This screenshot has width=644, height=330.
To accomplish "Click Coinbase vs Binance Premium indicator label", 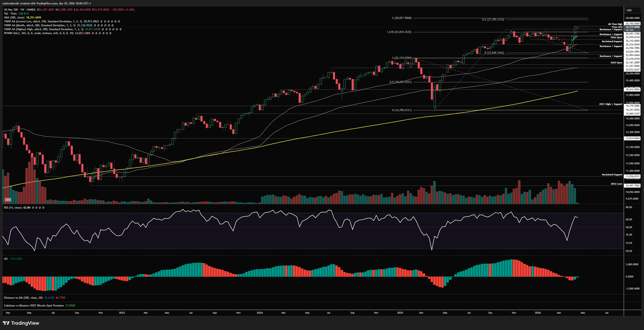I will [34, 306].
